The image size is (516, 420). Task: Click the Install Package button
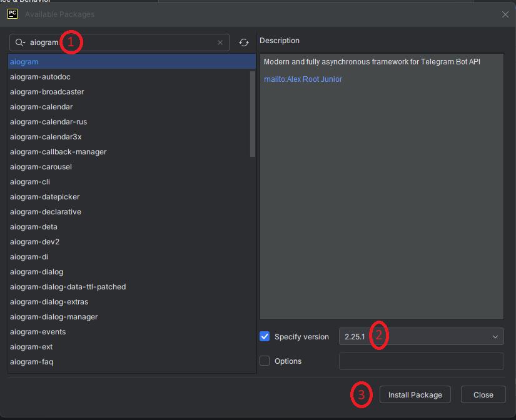[415, 394]
